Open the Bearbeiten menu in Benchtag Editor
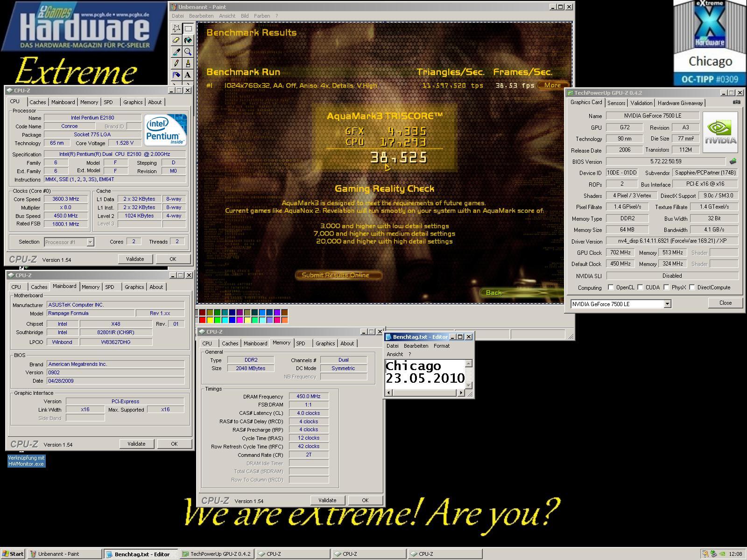The image size is (747, 560). pos(416,346)
